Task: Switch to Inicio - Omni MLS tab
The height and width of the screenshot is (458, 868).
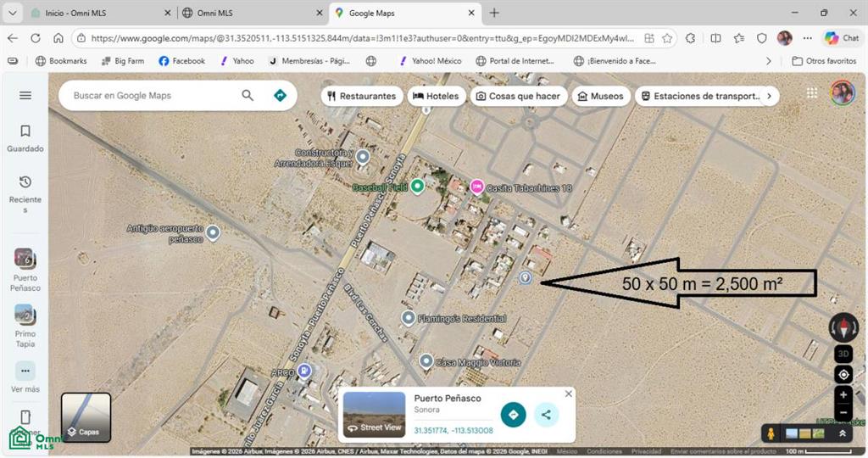Action: (x=100, y=13)
